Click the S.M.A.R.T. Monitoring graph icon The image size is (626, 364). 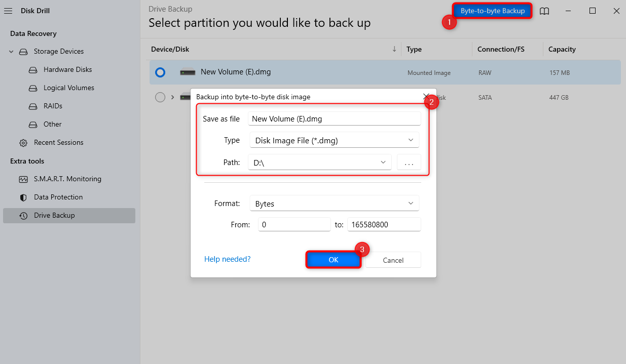click(23, 179)
